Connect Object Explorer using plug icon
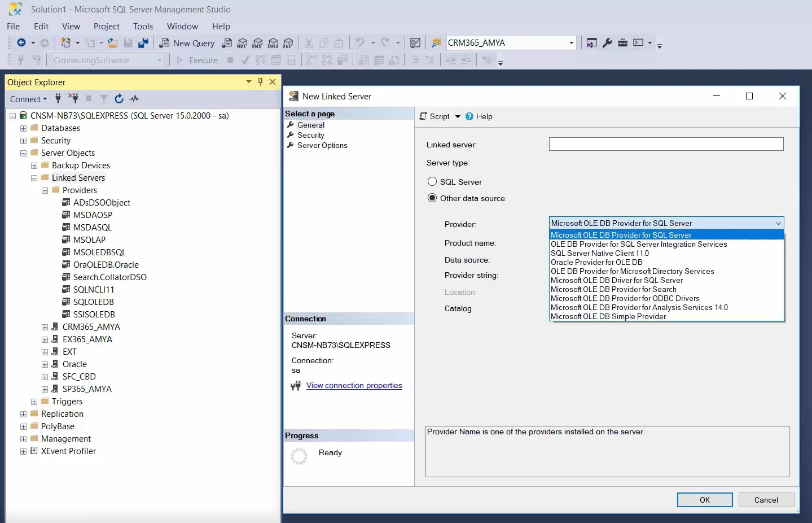This screenshot has height=523, width=812. [58, 99]
